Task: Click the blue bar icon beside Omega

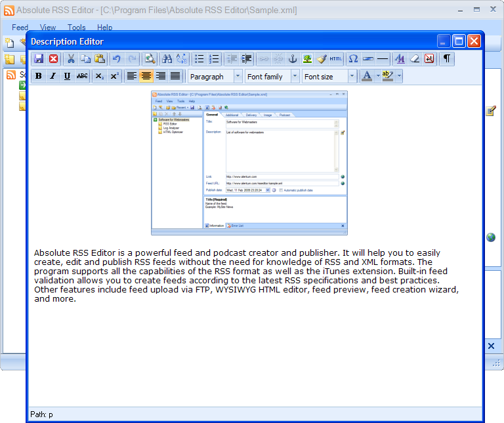Action: click(x=368, y=59)
